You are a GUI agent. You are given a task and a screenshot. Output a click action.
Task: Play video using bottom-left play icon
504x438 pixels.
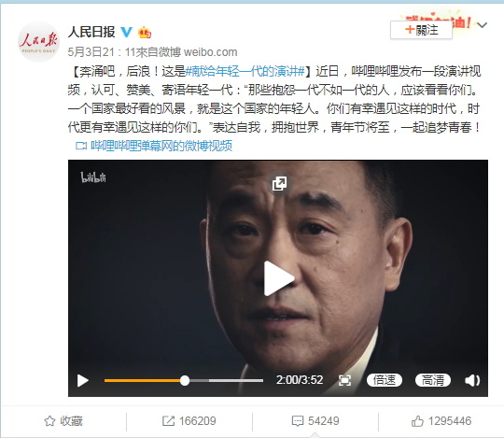pyautogui.click(x=83, y=380)
